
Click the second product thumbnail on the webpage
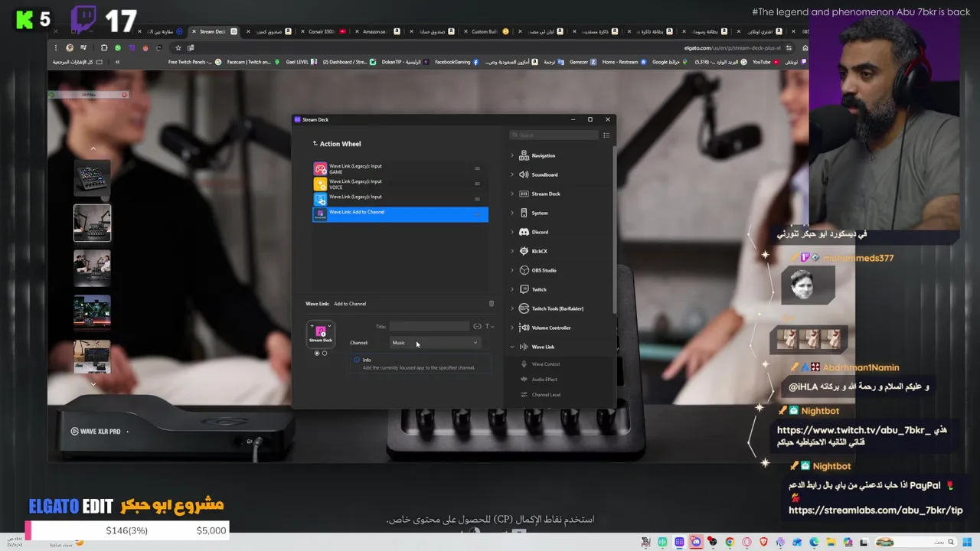(92, 223)
